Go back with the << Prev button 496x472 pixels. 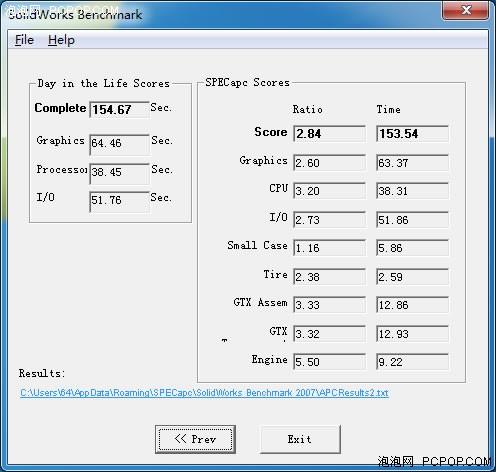tap(195, 439)
